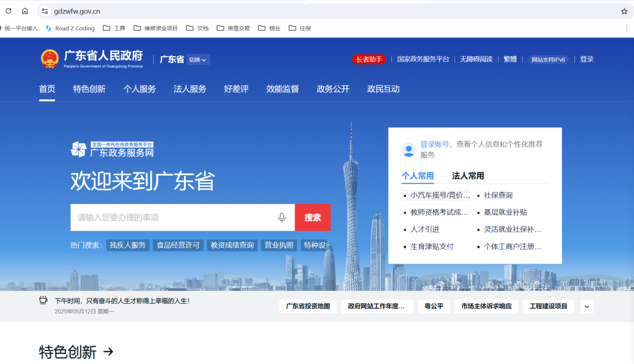The height and width of the screenshot is (364, 634).
Task: Expand the quick links chevron dropdown
Action: pos(587,306)
